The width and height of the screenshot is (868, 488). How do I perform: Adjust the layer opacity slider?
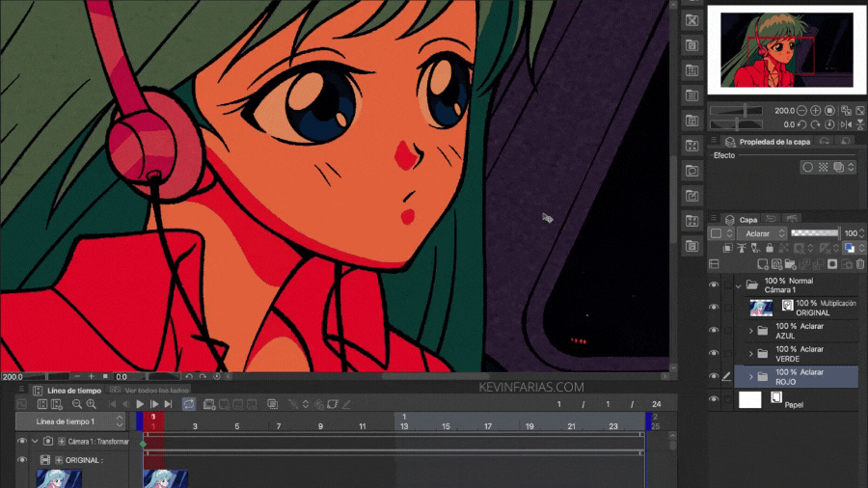814,233
